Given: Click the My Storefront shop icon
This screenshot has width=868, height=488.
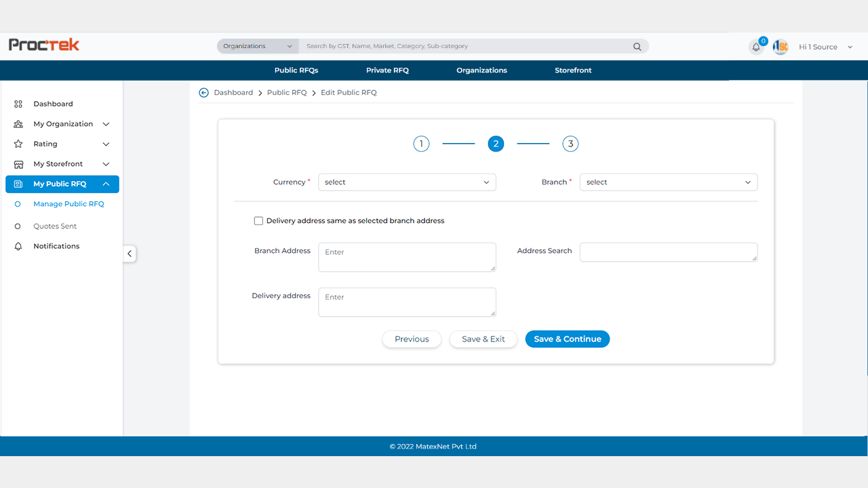Looking at the screenshot, I should [x=18, y=164].
